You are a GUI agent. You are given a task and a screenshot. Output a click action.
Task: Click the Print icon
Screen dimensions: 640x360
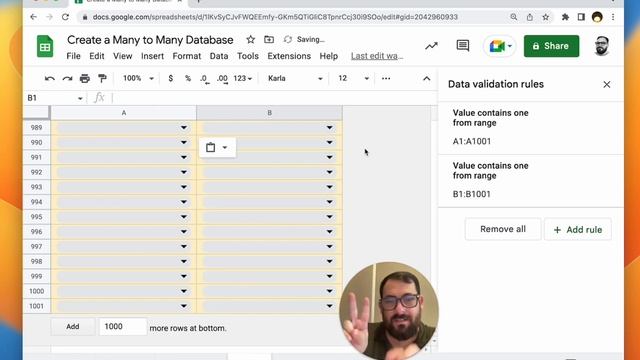pyautogui.click(x=84, y=78)
